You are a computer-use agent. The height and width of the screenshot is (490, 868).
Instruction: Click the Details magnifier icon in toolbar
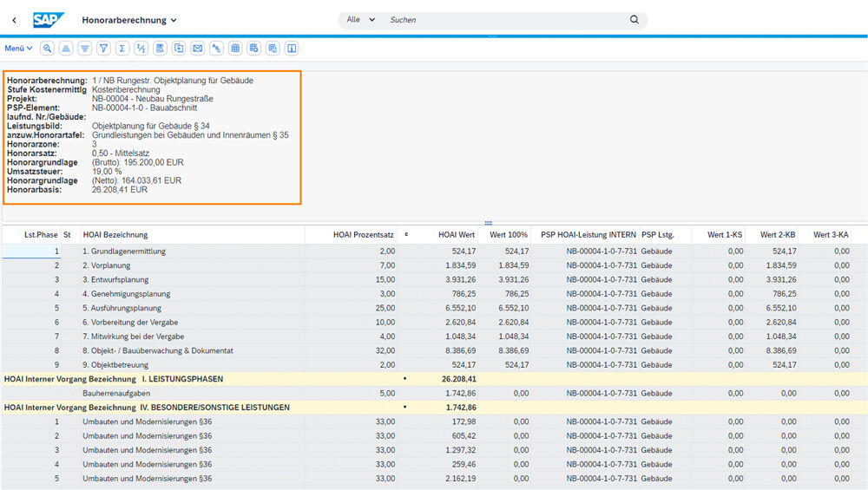(x=47, y=49)
